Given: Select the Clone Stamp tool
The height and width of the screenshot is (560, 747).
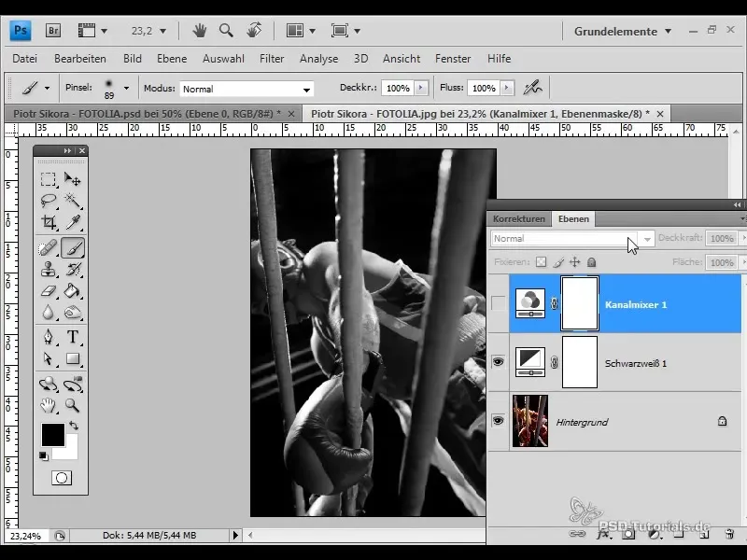Looking at the screenshot, I should click(48, 270).
